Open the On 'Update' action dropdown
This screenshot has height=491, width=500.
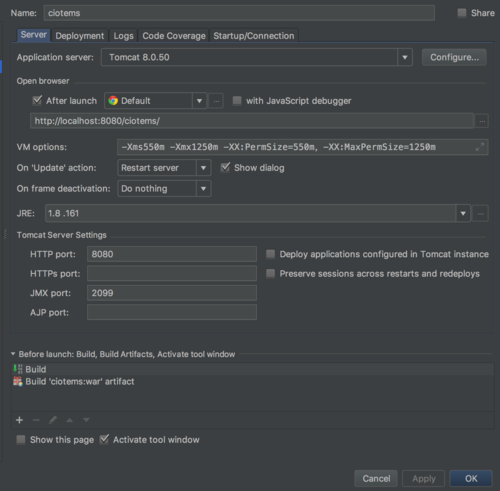pyautogui.click(x=203, y=168)
